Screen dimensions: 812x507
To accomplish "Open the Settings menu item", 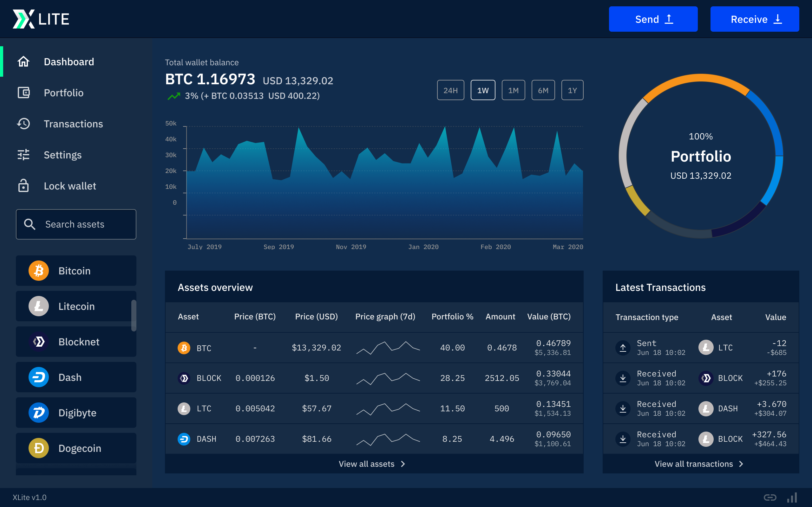I will [x=63, y=155].
